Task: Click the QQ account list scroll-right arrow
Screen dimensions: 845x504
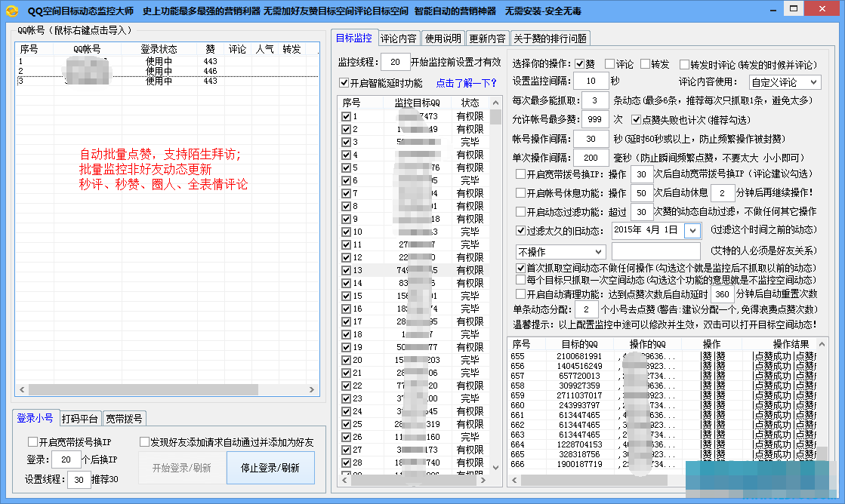Action: tap(311, 389)
